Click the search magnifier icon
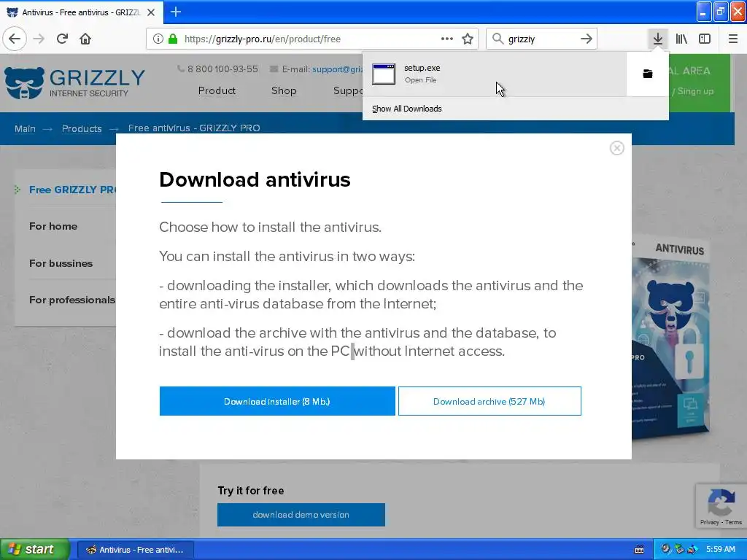The height and width of the screenshot is (560, 747). click(x=498, y=39)
